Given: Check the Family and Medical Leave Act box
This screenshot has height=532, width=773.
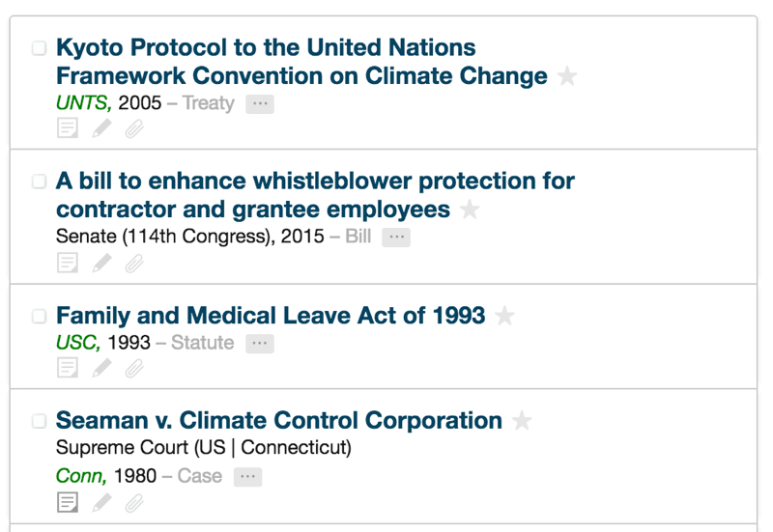Looking at the screenshot, I should [39, 317].
